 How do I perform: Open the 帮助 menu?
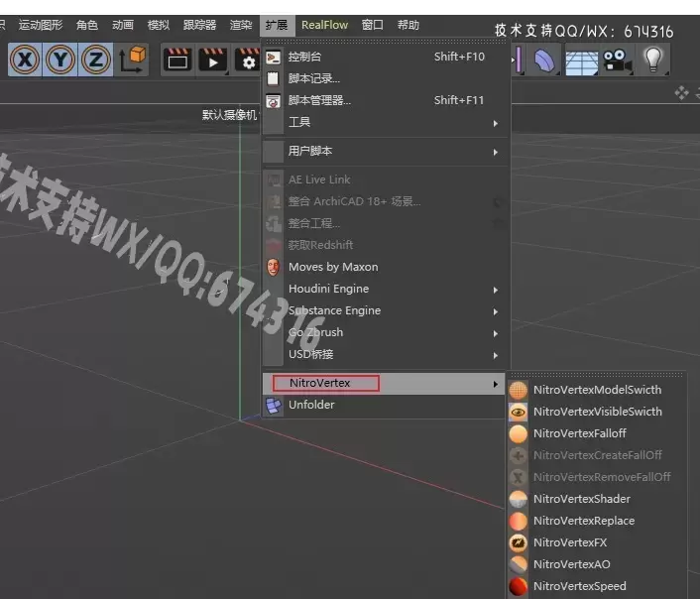click(408, 25)
